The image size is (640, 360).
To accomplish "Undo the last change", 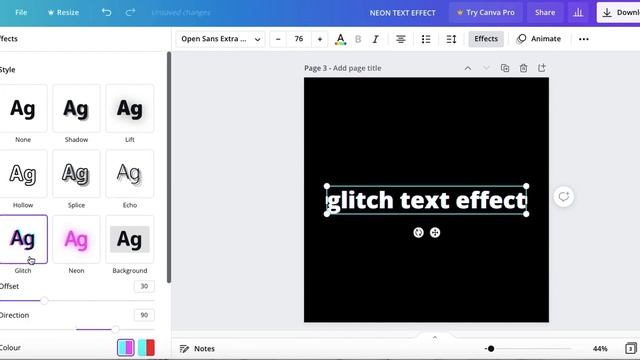I will point(106,12).
